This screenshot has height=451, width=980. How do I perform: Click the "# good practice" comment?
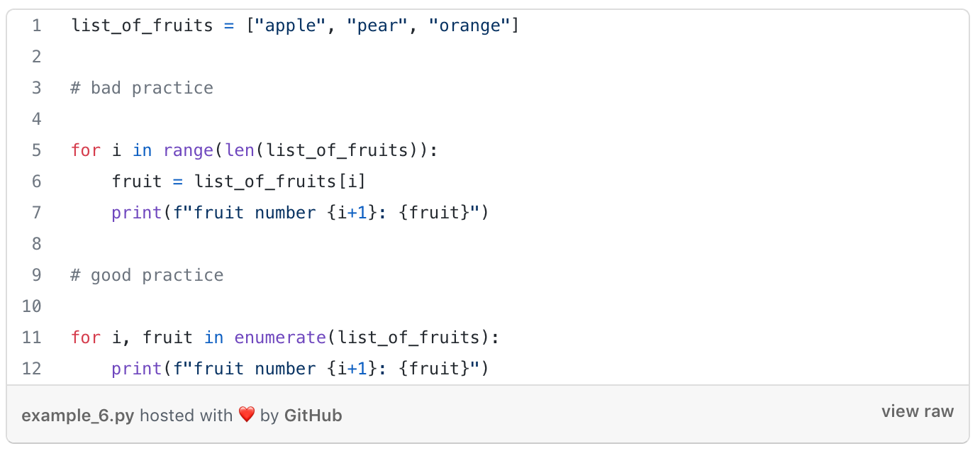pos(147,275)
